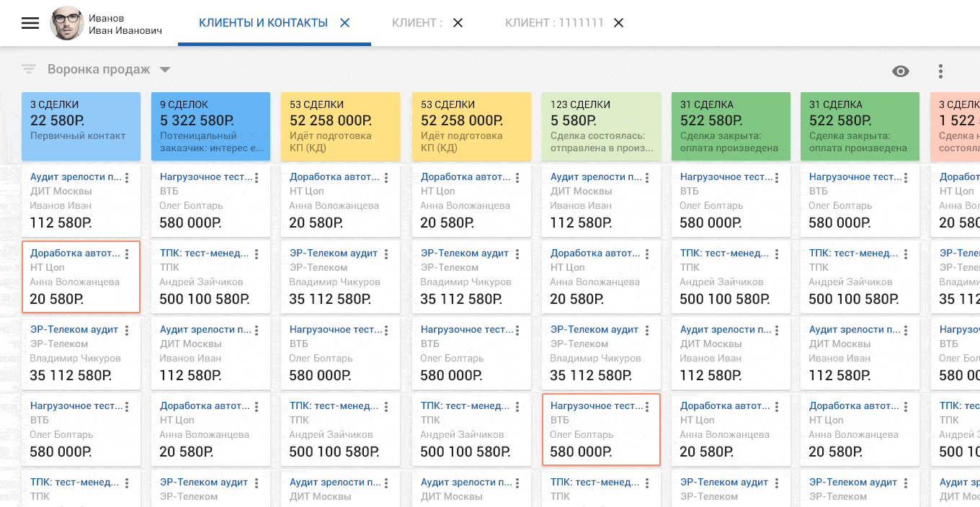The height and width of the screenshot is (507, 980).
Task: Click Иванов Иван Иванович profile avatar
Action: pos(66,23)
